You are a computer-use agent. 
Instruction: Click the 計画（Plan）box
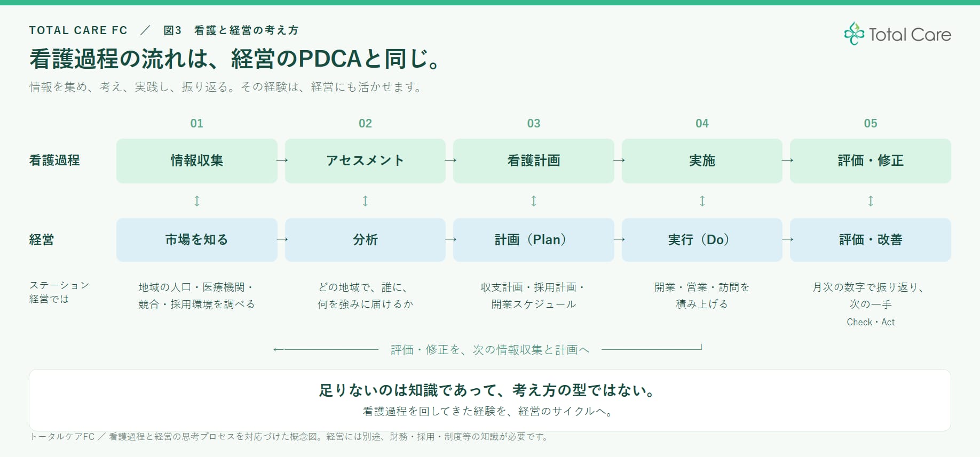[x=534, y=240]
